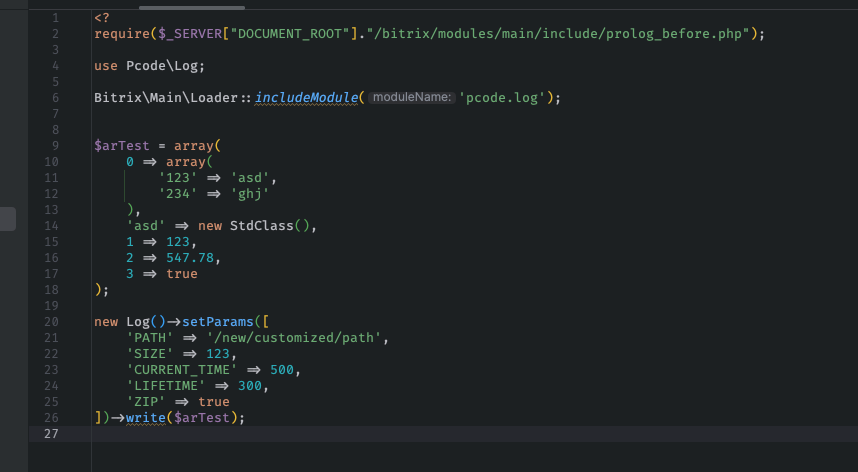Image resolution: width=858 pixels, height=472 pixels.
Task: Click the moduleName parameter hint
Action: (412, 98)
